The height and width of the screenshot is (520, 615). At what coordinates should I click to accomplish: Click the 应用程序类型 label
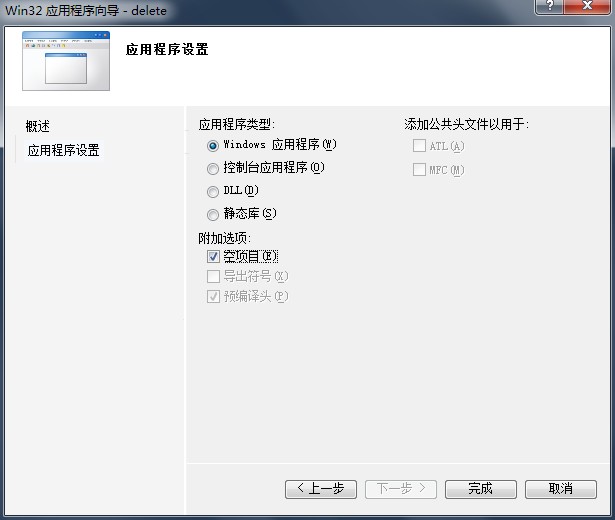[237, 124]
